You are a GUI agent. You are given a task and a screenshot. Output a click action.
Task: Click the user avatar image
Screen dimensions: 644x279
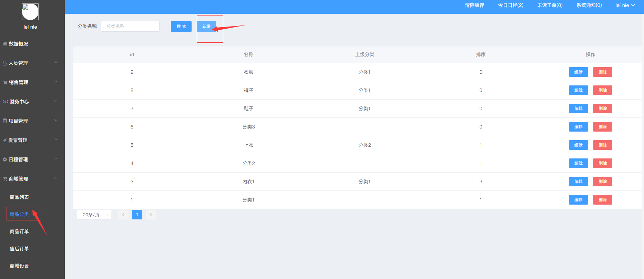[30, 12]
